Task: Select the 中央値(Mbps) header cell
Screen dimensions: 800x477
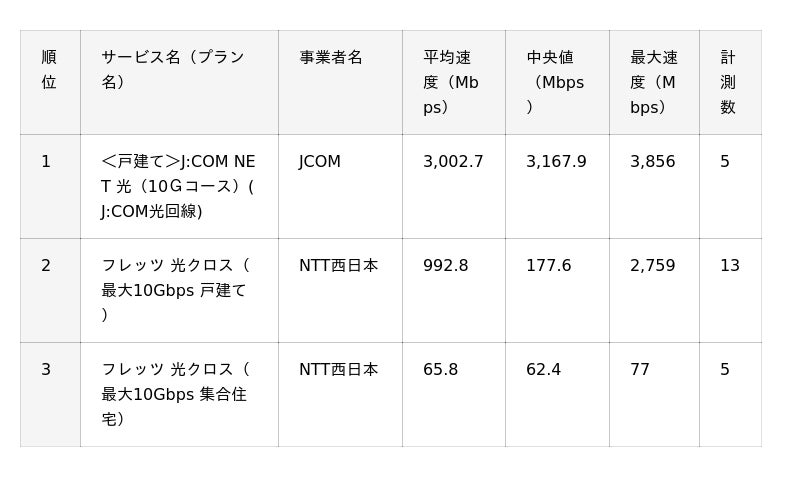Action: (x=557, y=82)
